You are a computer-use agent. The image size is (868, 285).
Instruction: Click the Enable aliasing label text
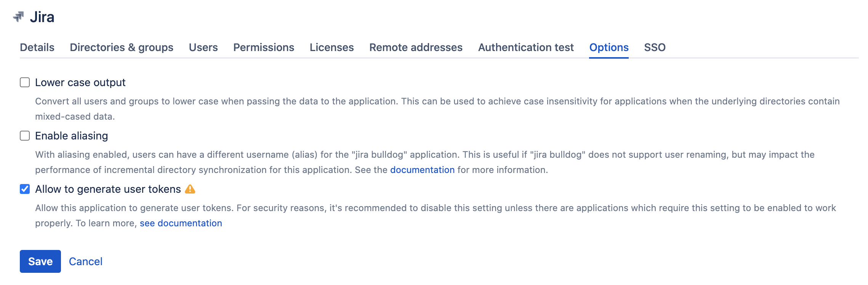[x=72, y=136]
